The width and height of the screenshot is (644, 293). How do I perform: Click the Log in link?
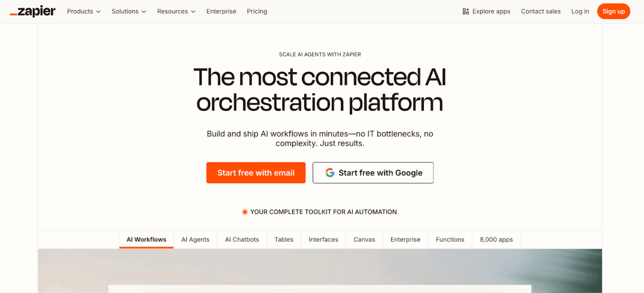pyautogui.click(x=580, y=11)
